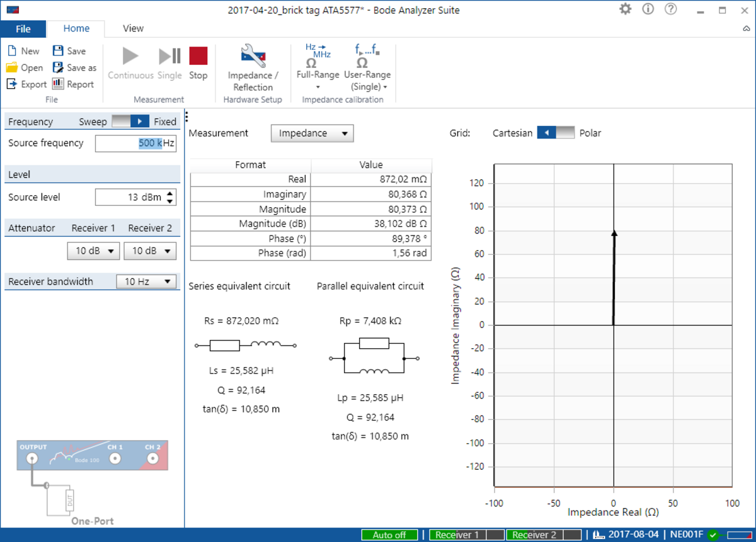Switch to the Home tab
Screen dimensions: 756x542
[76, 28]
